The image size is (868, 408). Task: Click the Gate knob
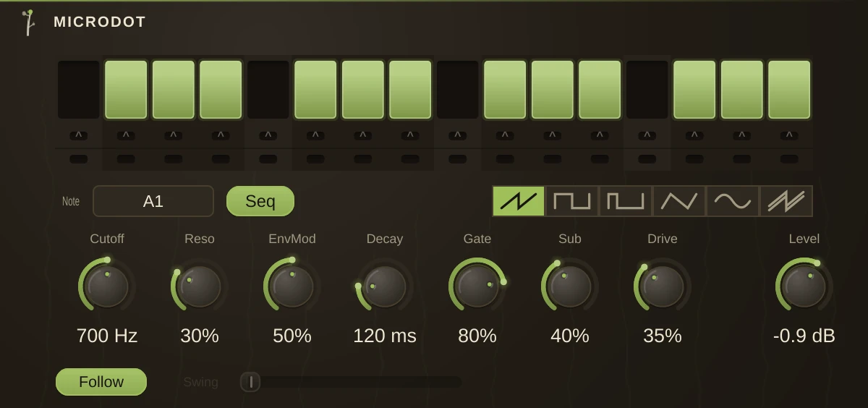(477, 286)
